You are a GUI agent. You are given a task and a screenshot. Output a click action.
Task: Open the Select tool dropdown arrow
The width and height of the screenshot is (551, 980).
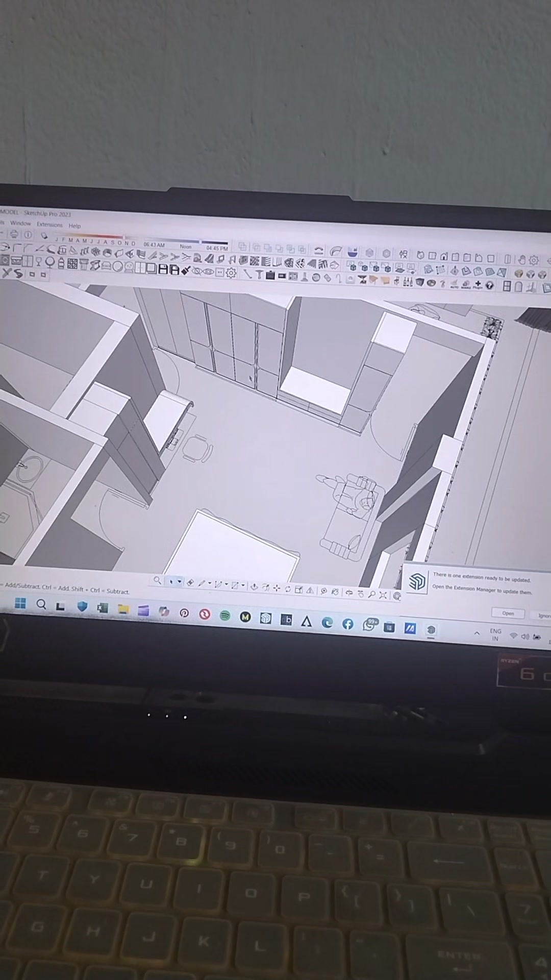pos(179,582)
